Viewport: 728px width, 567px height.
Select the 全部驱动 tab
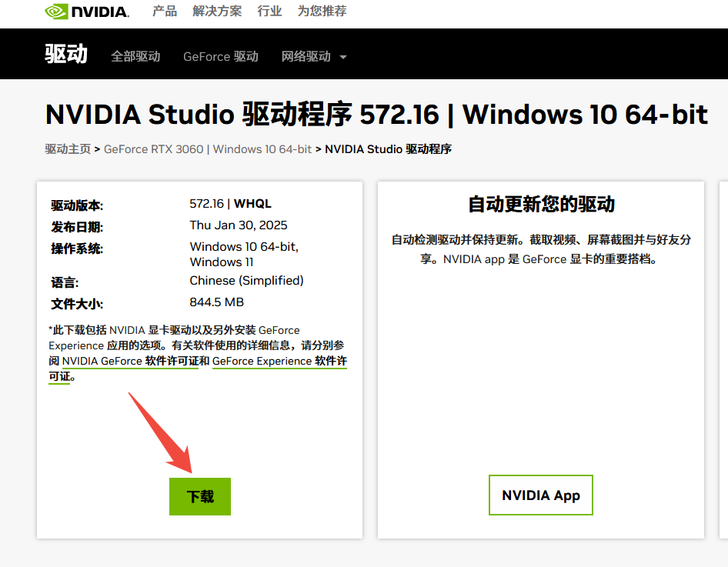[135, 57]
